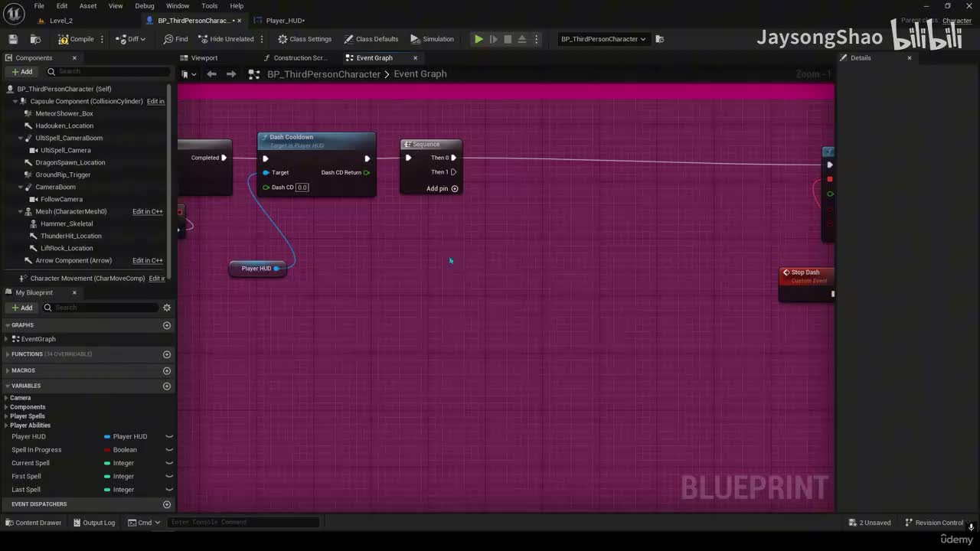
Task: Toggle Hide Unrelated nodes
Action: tap(226, 39)
